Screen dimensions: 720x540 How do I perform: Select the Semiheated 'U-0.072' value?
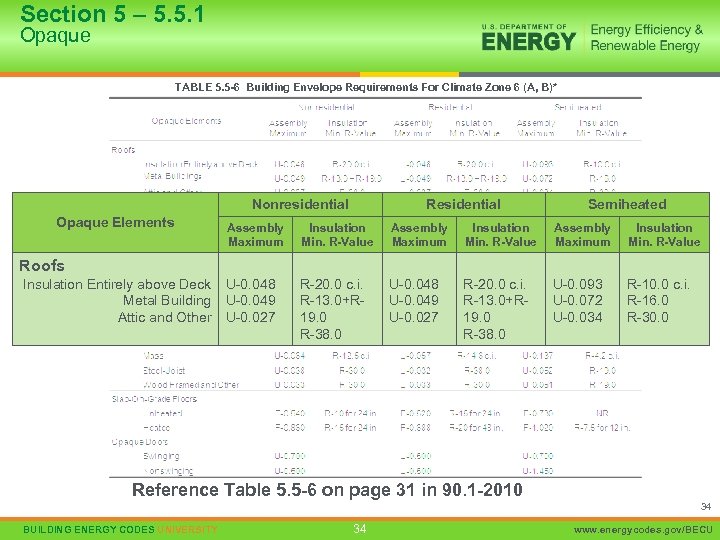tap(578, 300)
